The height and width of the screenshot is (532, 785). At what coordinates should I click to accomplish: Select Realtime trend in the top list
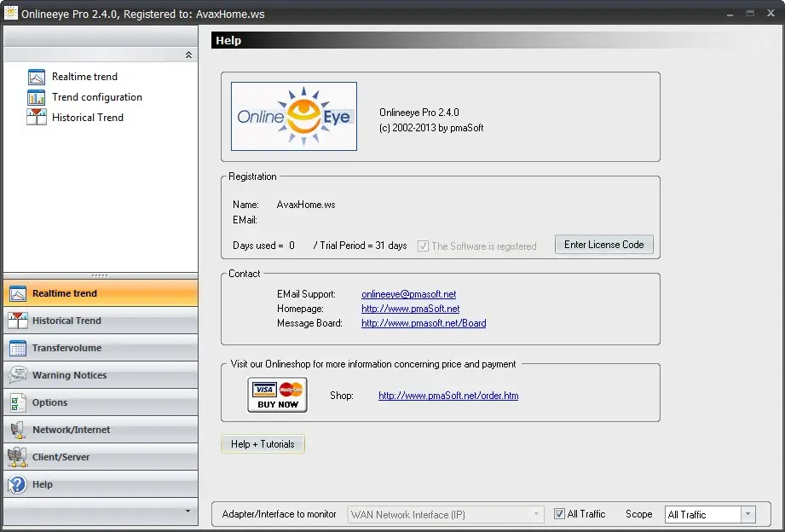point(84,77)
